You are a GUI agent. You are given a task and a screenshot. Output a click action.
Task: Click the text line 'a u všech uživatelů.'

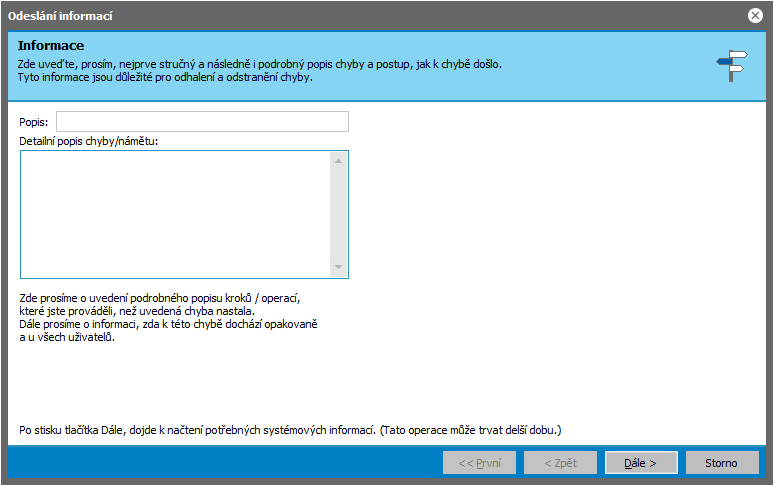coord(67,337)
